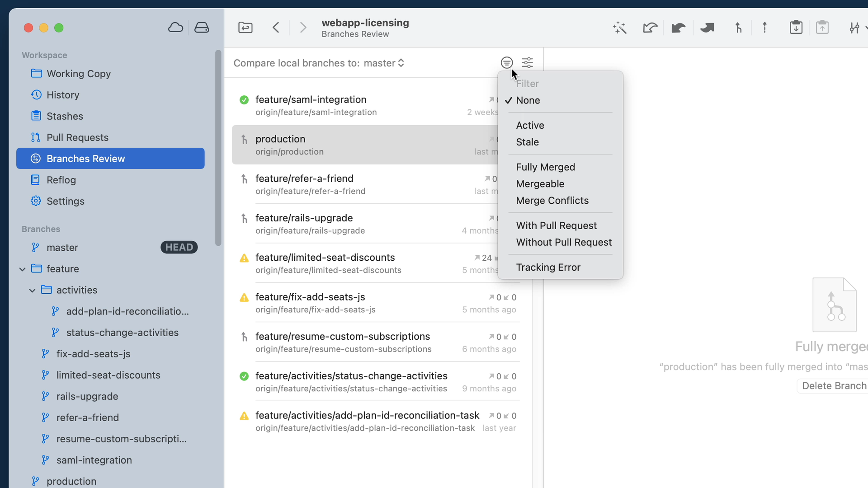Screen dimensions: 868x488
Task: Select the Fully Merged filter
Action: (545, 167)
